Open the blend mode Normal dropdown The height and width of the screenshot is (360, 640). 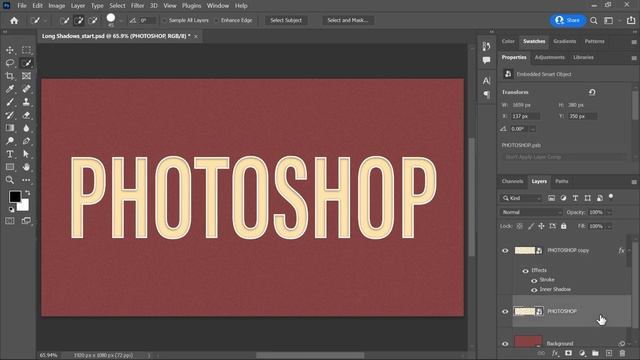pos(531,212)
